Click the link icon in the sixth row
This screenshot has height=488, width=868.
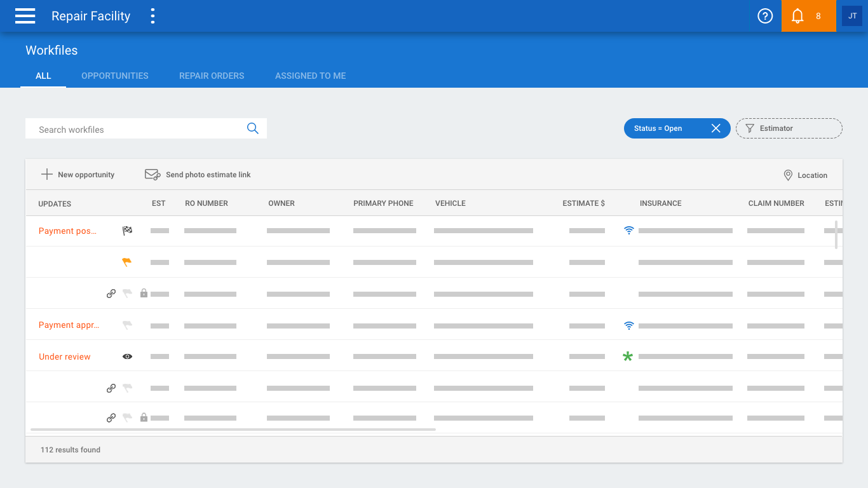coord(111,388)
